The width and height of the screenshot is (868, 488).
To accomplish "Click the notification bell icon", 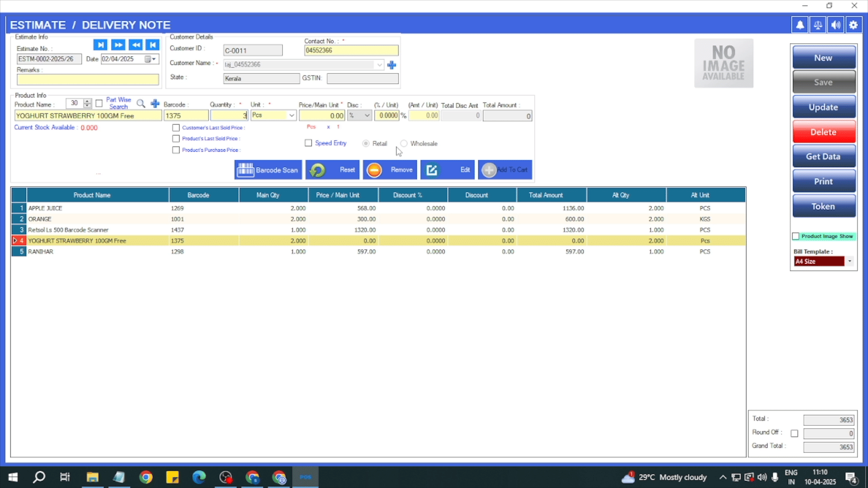I will coord(800,25).
